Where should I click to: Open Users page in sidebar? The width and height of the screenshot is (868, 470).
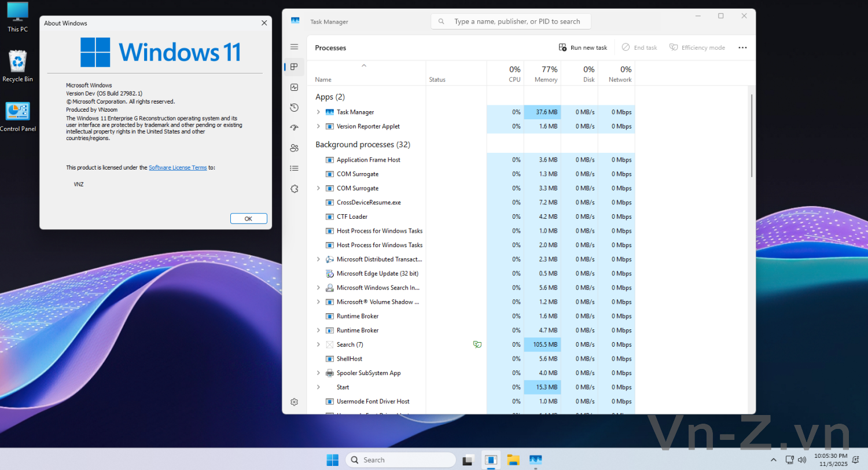pos(294,148)
